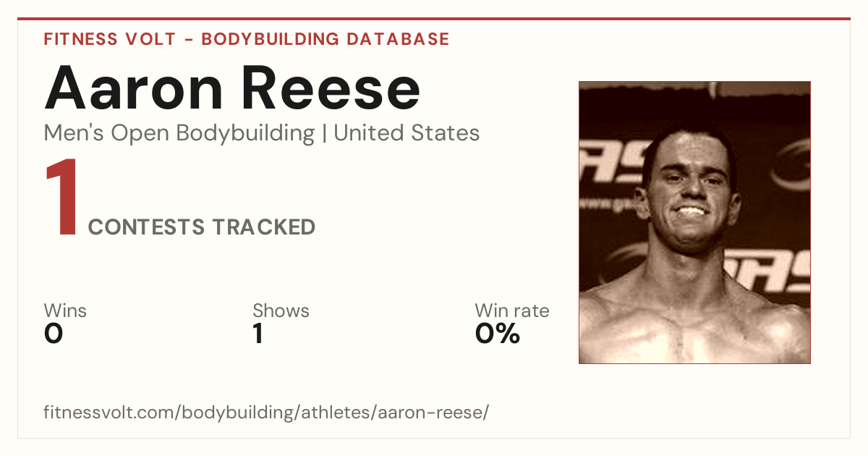This screenshot has height=456, width=868.
Task: Select the Shows value of one
Action: (258, 334)
